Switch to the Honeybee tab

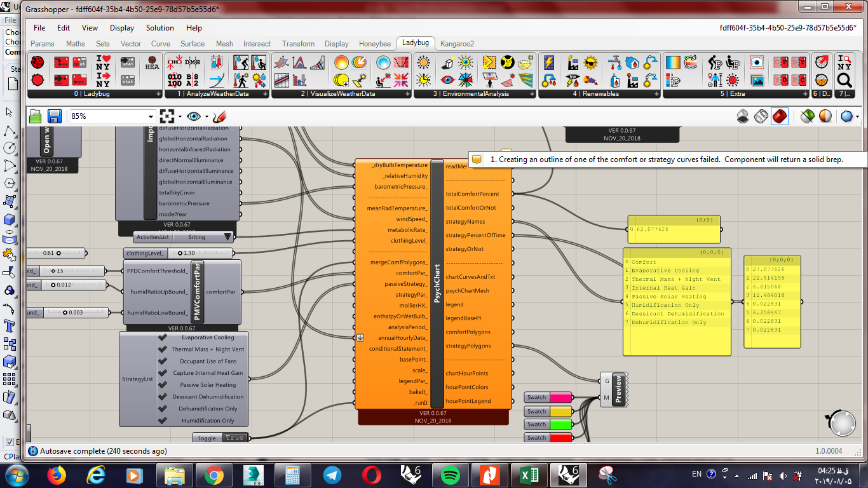click(x=375, y=44)
